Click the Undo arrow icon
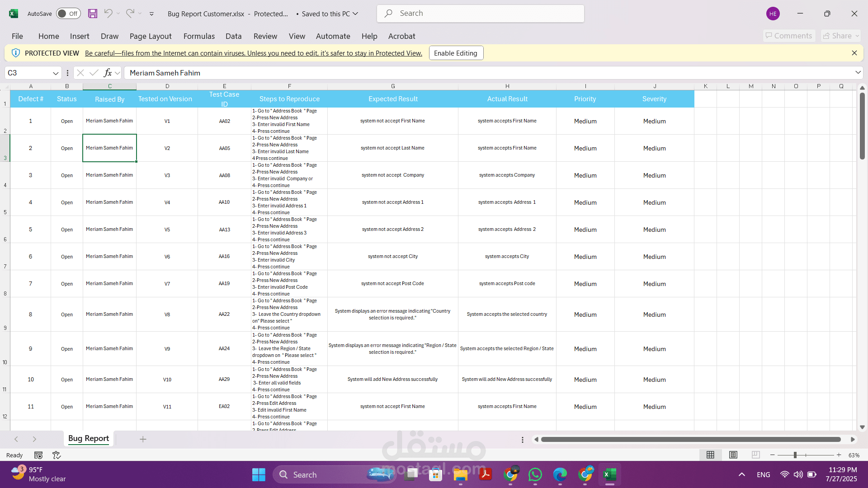 point(108,14)
